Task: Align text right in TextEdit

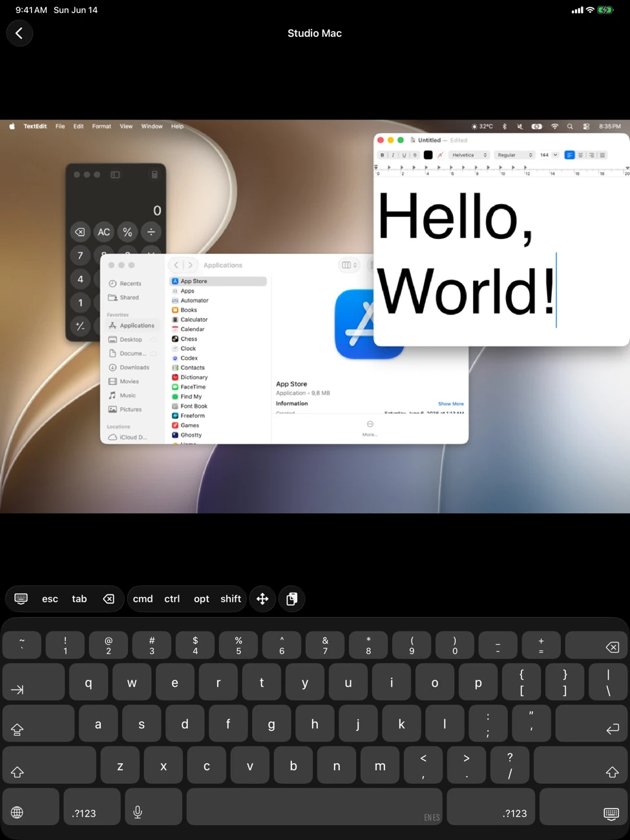Action: click(591, 155)
